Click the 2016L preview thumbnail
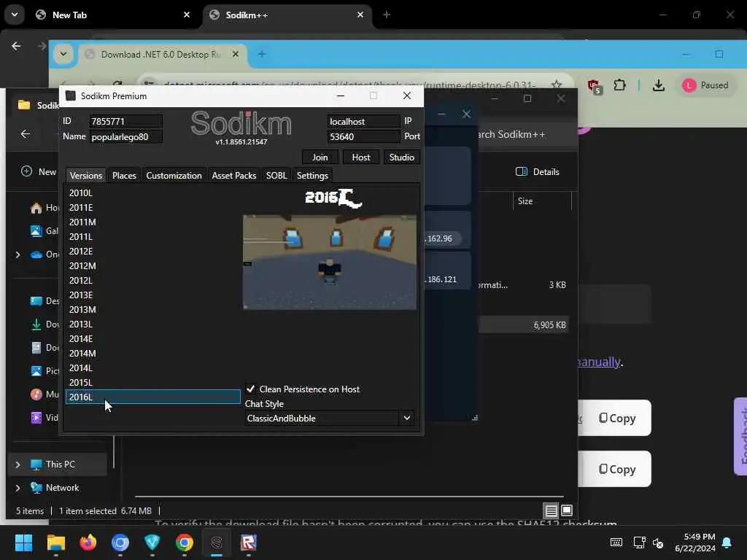 coord(330,262)
